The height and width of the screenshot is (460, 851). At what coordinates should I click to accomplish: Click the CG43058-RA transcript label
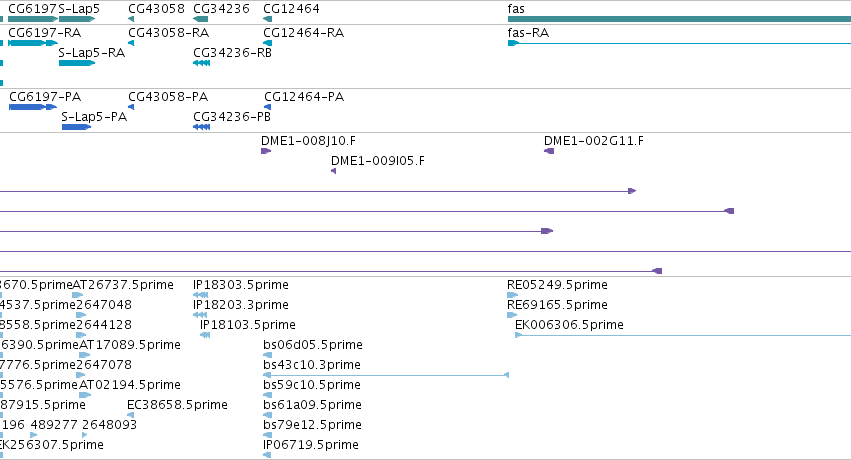coord(169,33)
